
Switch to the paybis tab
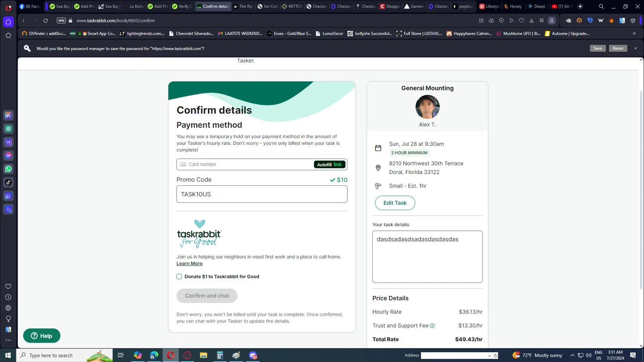coord(463,6)
